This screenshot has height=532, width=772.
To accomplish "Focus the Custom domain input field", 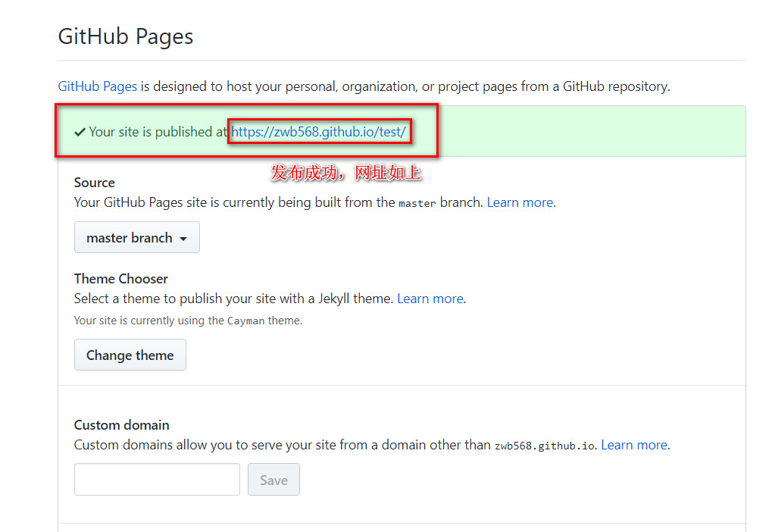I will click(x=157, y=479).
